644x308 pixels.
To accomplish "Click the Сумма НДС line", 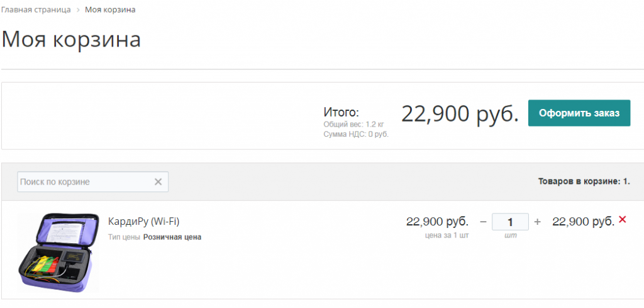I will coord(355,134).
